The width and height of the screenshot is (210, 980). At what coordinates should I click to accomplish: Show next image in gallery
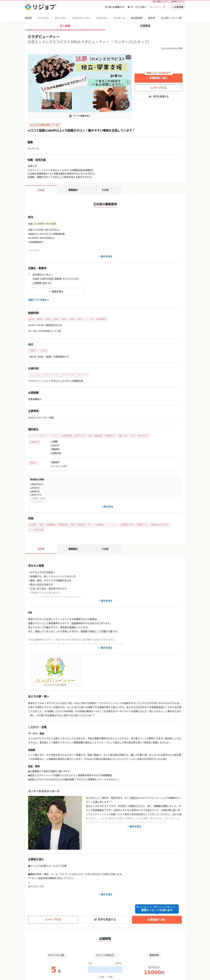coord(128,82)
